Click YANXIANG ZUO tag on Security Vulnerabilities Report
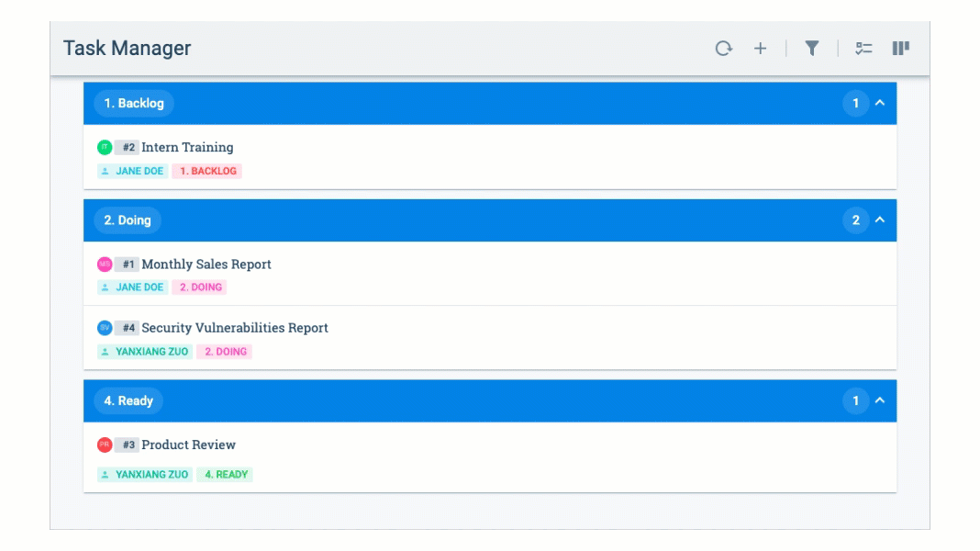 (145, 352)
